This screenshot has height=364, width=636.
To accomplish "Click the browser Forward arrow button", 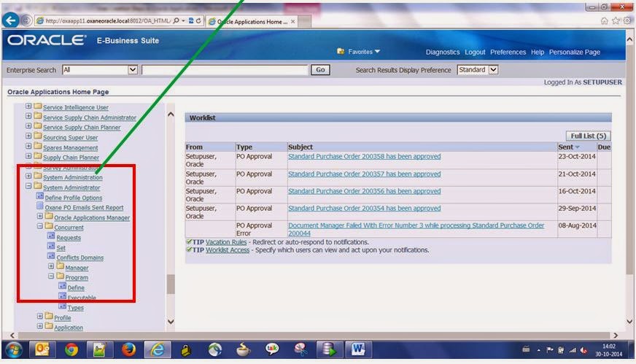I will coord(26,20).
